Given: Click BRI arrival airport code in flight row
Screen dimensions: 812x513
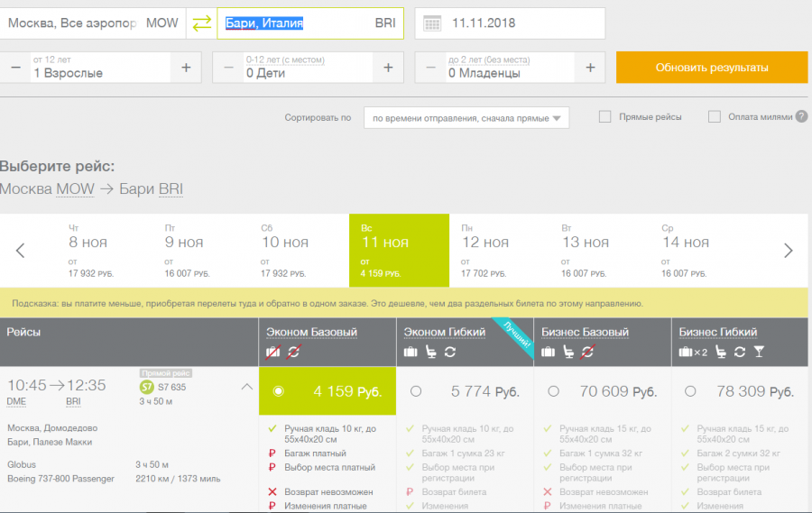Looking at the screenshot, I should tap(74, 402).
